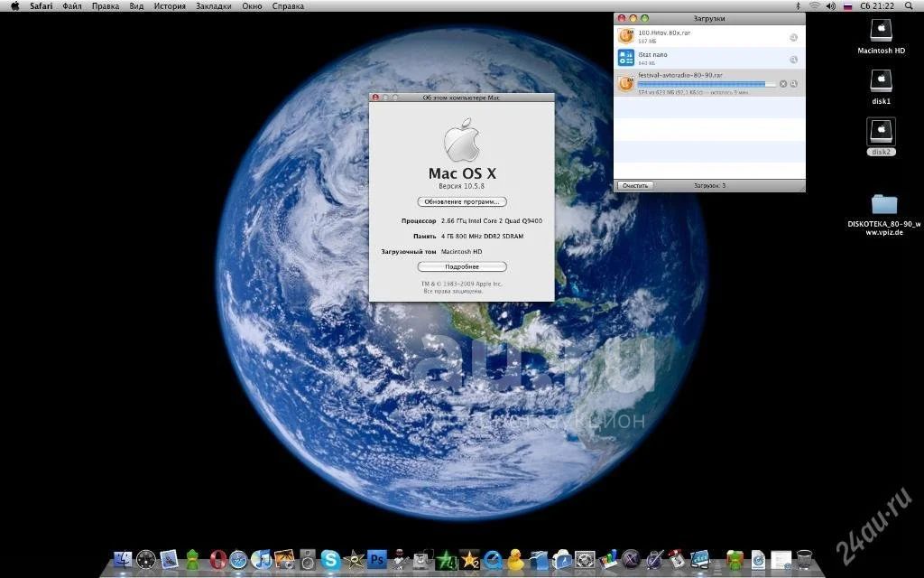924x578 pixels.
Task: Open Mail stamp icon in Dock
Action: pos(169,559)
